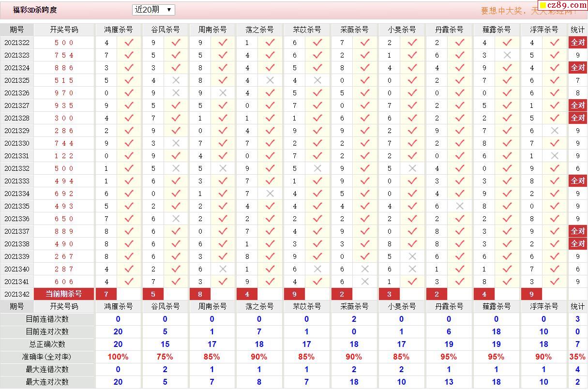Click gray X in 蘧露杀号 row 2021323
Image resolution: width=588 pixels, height=390 pixels.
[x=507, y=55]
